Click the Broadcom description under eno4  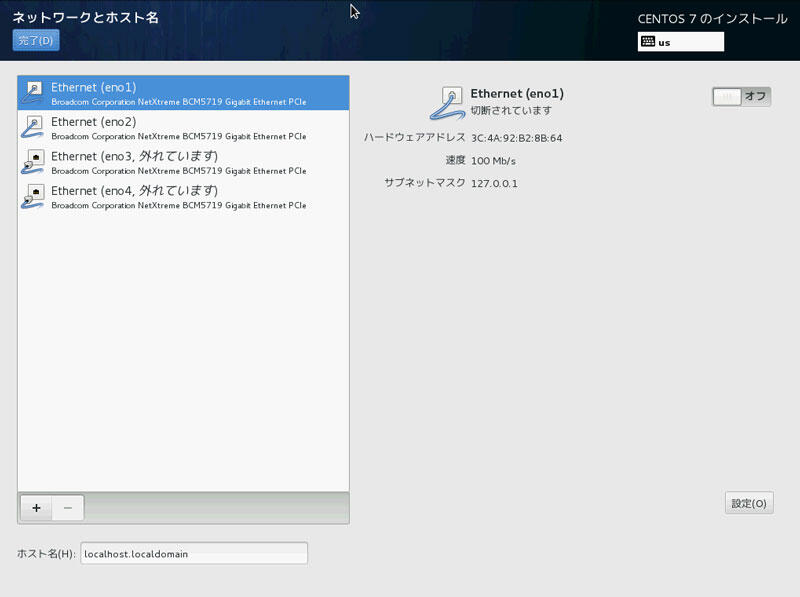(x=179, y=205)
